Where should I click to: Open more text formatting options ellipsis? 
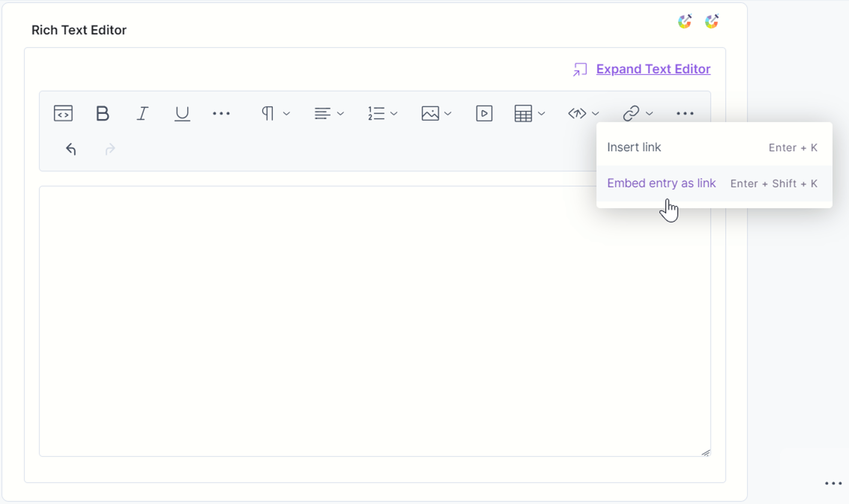(221, 113)
